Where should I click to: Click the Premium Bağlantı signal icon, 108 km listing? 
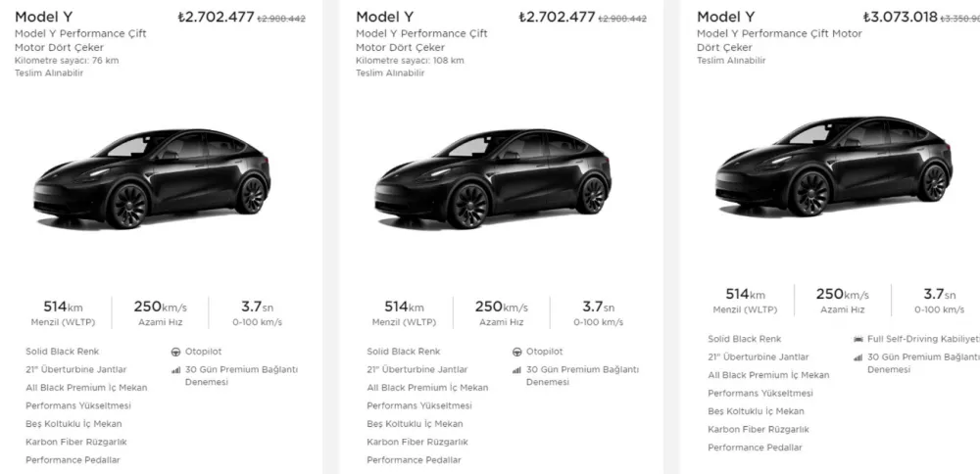(516, 370)
